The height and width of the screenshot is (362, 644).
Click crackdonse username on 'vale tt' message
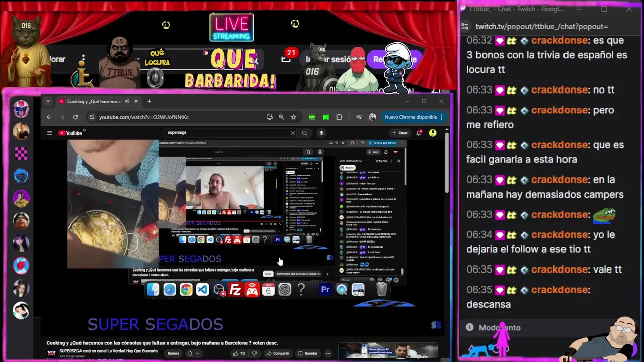point(560,269)
